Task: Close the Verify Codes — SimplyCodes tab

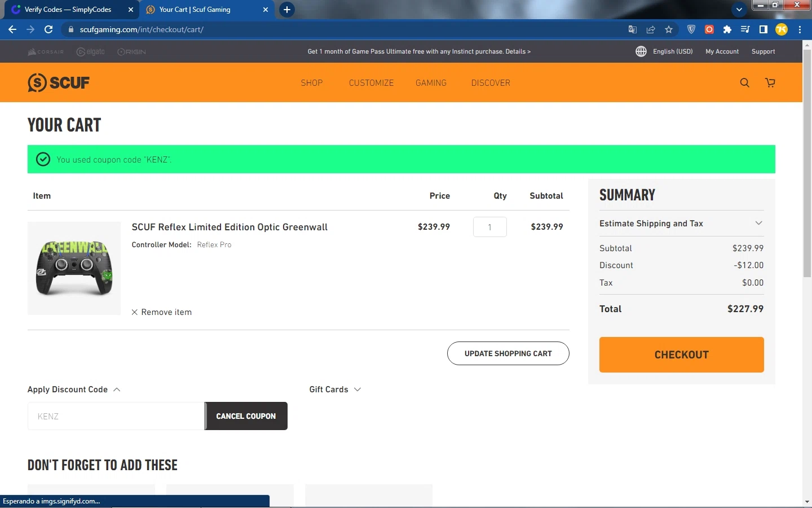Action: point(131,10)
